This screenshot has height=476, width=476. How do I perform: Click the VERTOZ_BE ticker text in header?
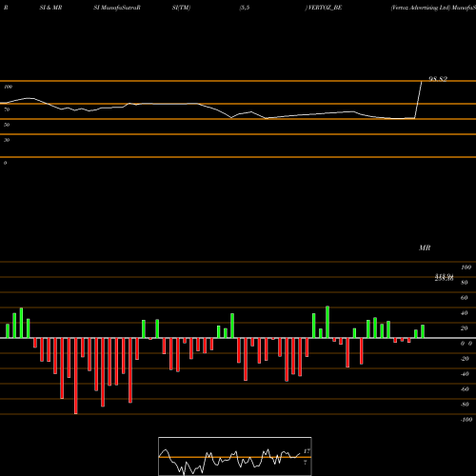(325, 8)
